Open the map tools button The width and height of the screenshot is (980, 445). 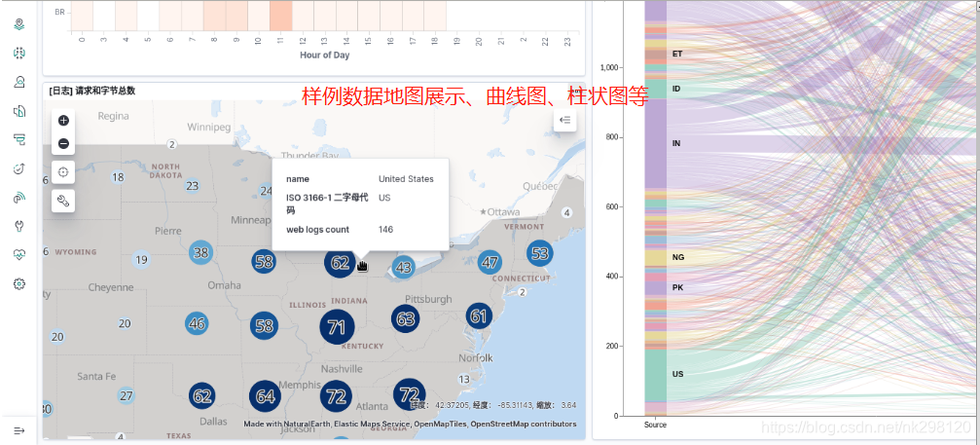pyautogui.click(x=63, y=201)
